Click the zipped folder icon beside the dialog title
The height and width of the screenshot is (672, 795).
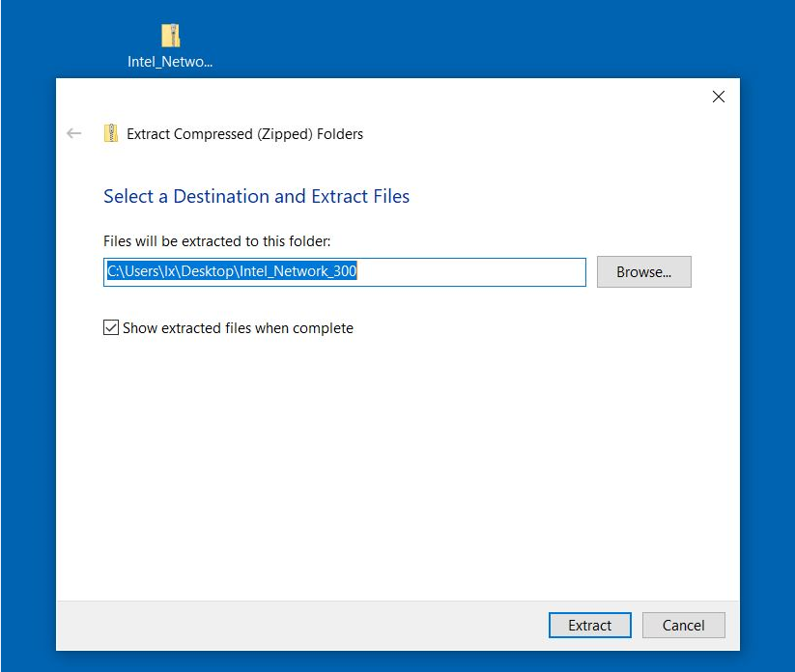[111, 134]
